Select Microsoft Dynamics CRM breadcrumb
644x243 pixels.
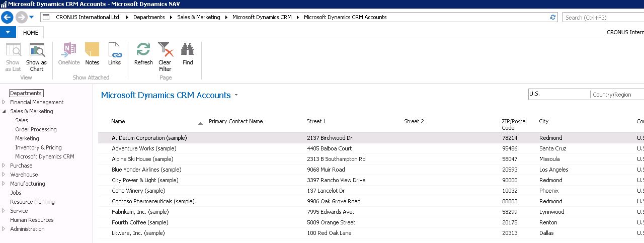pyautogui.click(x=262, y=17)
